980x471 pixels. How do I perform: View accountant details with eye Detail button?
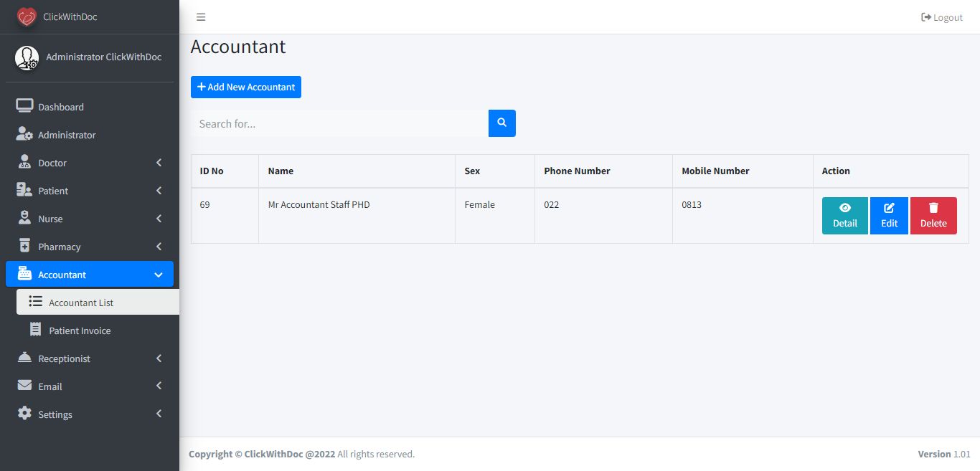844,216
